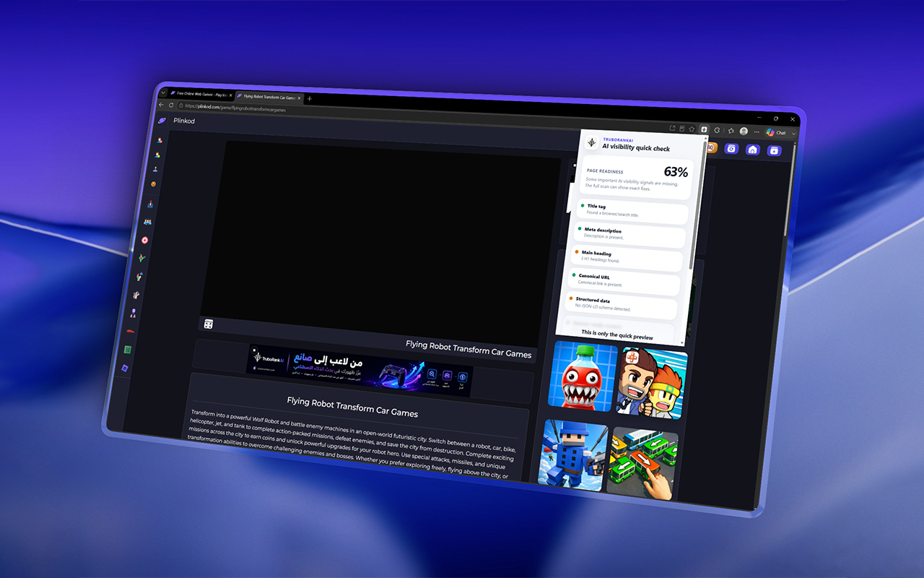Click the share page icon in the address bar

click(672, 128)
